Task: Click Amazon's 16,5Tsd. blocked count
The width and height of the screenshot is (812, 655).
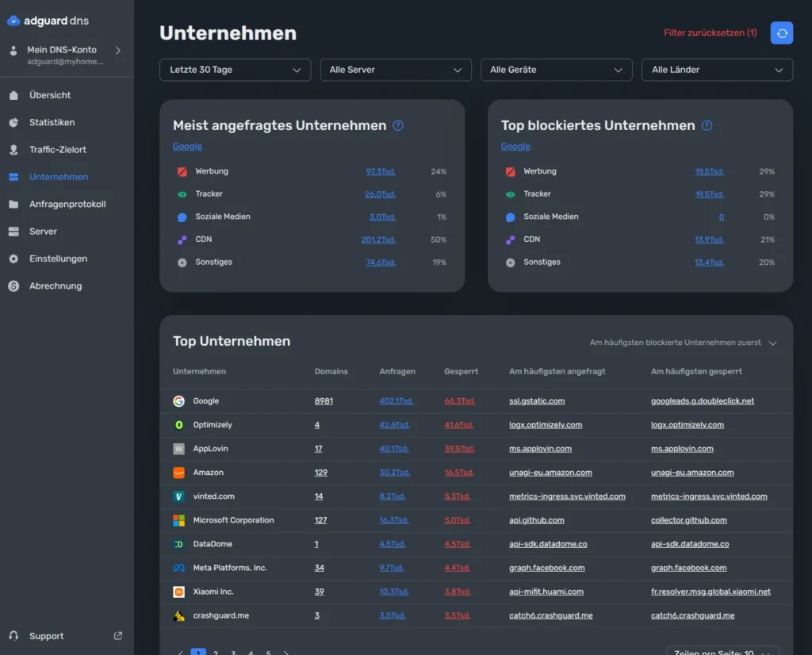Action: tap(459, 473)
